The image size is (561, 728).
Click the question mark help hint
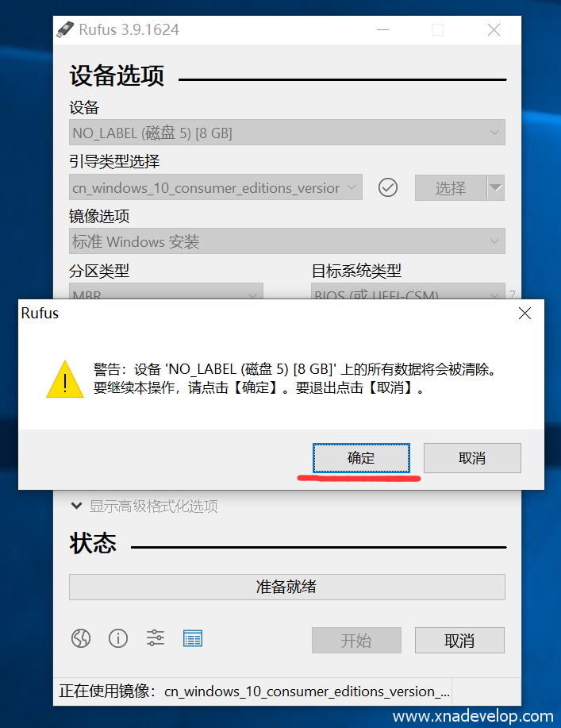pyautogui.click(x=513, y=295)
